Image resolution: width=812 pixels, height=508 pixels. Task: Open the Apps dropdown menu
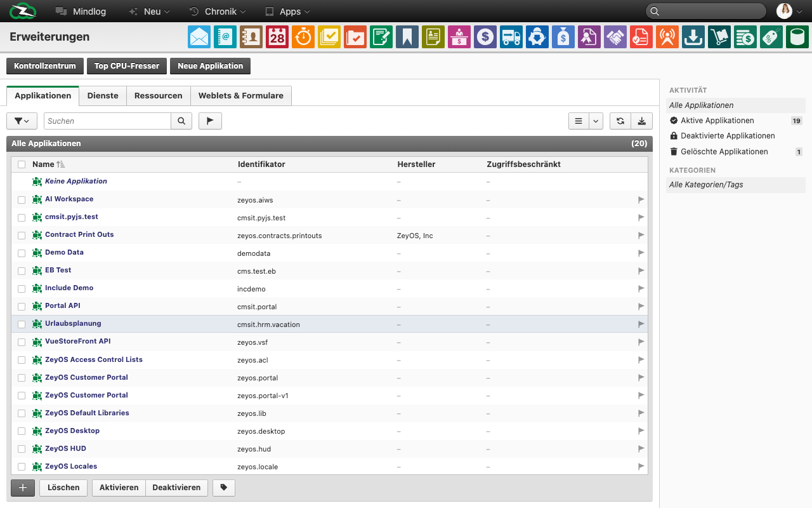point(287,11)
